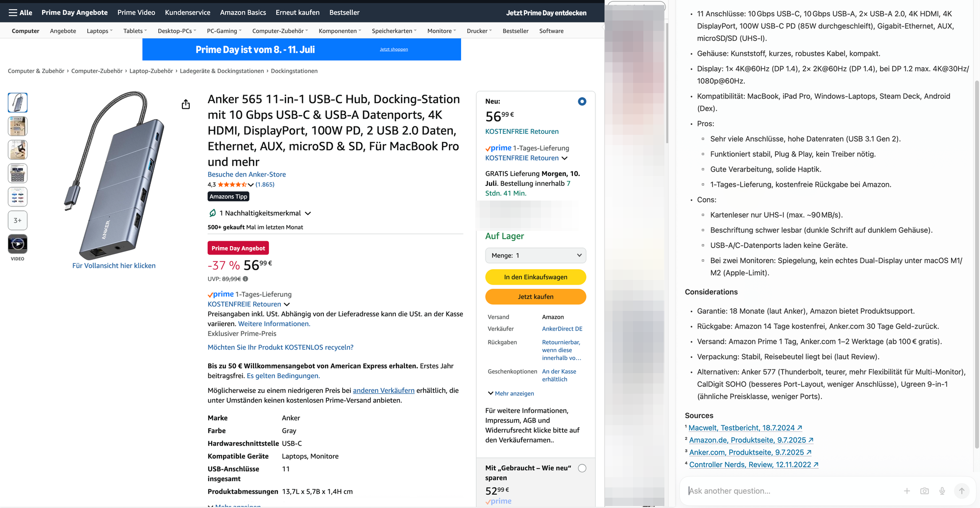Open Software in the category bar
Image resolution: width=980 pixels, height=508 pixels.
(551, 31)
